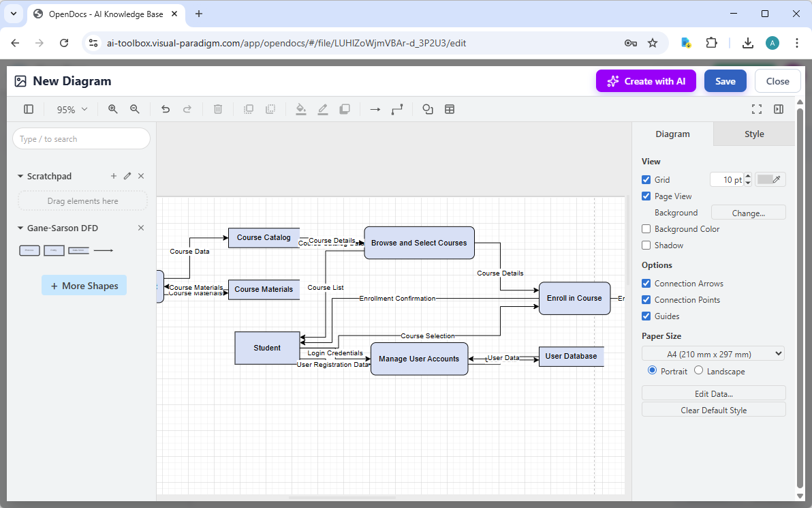The width and height of the screenshot is (812, 508).
Task: Open the Paper Size dropdown
Action: (713, 353)
